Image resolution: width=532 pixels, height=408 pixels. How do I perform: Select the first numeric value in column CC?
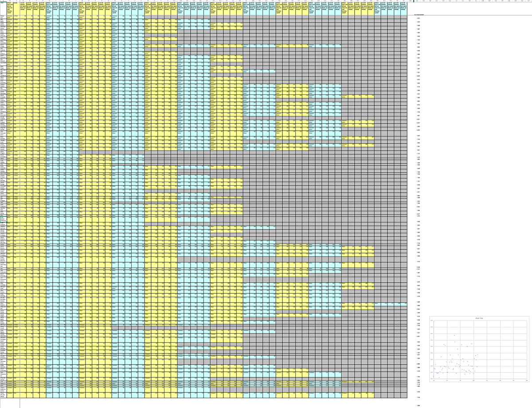[x=417, y=18]
